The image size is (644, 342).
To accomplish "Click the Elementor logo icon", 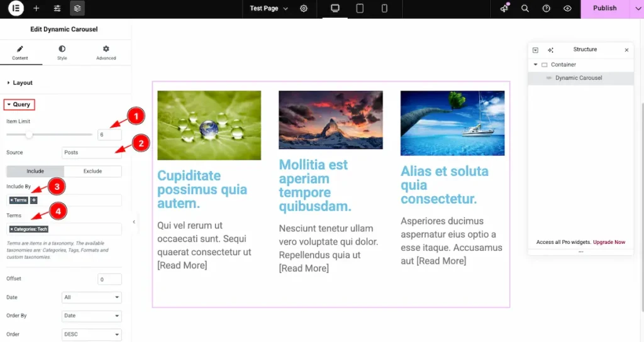I will coord(16,9).
